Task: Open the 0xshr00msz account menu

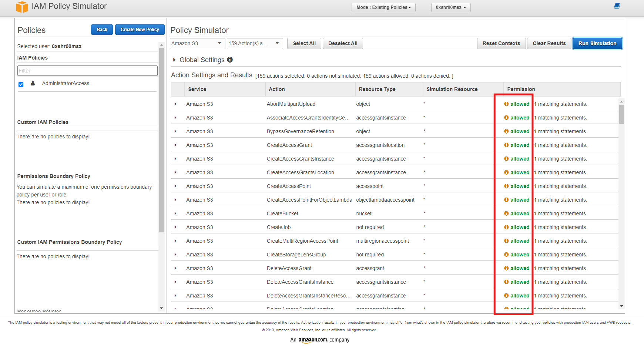Action: click(x=450, y=7)
